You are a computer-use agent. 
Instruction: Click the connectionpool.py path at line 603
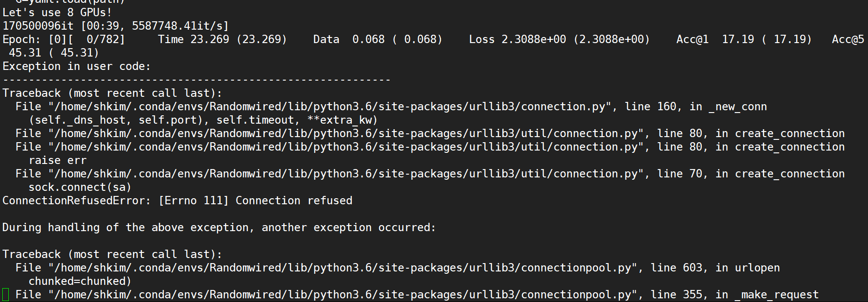point(343,268)
